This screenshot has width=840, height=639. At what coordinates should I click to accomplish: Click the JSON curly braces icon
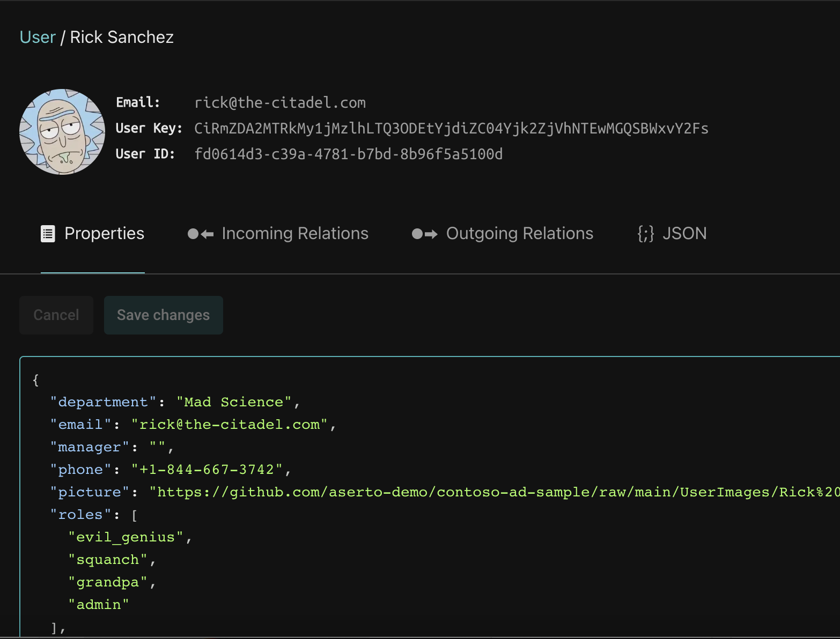tap(645, 234)
